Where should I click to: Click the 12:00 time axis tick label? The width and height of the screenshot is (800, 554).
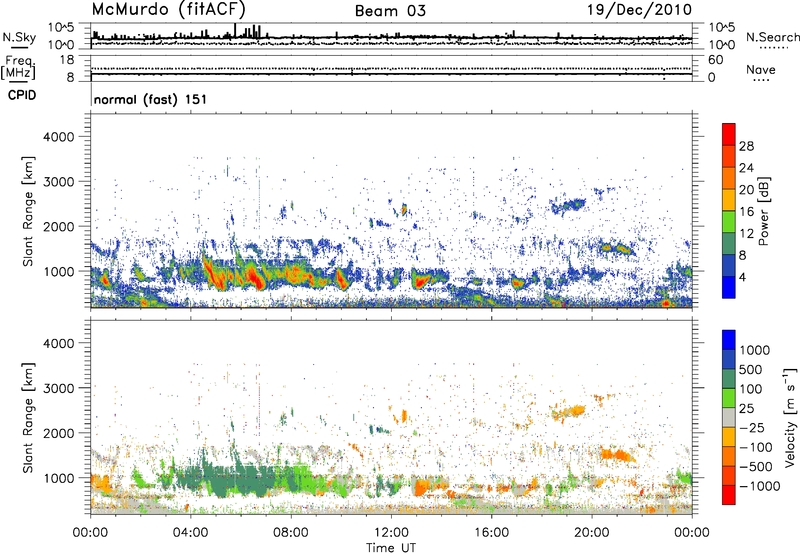[391, 533]
